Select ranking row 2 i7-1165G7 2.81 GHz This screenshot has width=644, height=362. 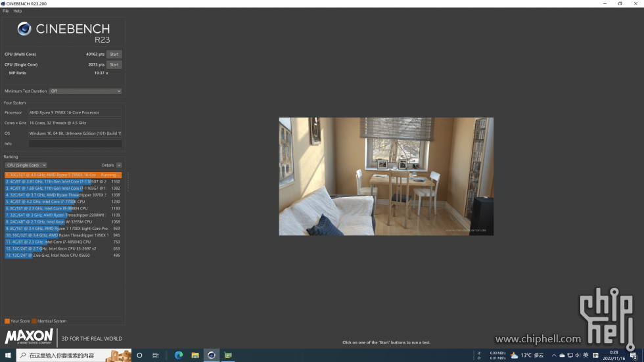tap(63, 181)
